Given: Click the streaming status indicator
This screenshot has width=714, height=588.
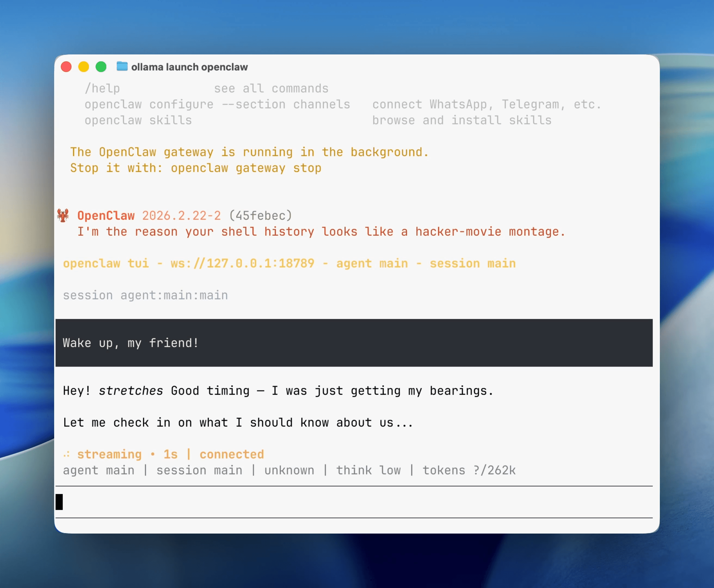Looking at the screenshot, I should tap(109, 454).
